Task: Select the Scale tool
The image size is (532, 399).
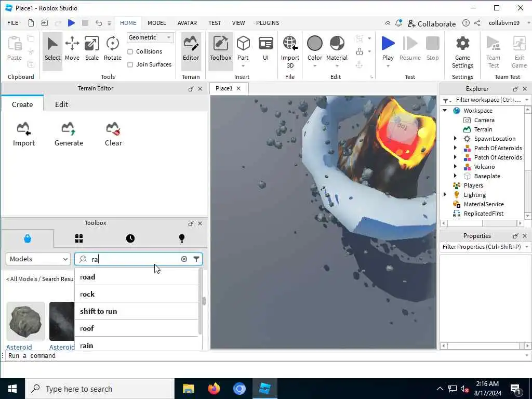Action: 91,48
